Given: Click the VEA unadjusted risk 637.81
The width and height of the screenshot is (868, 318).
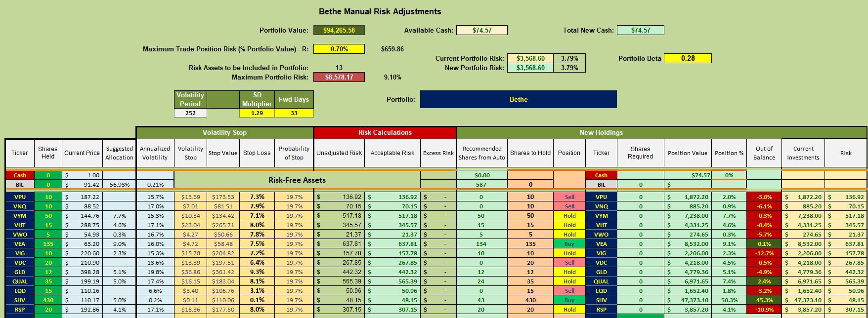Looking at the screenshot, I should pyautogui.click(x=340, y=243).
